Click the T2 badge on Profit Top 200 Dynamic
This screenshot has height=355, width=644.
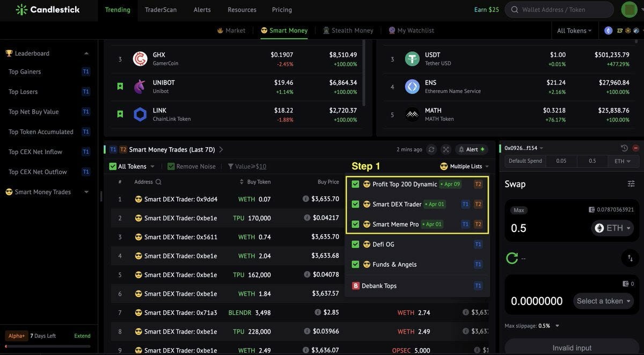[478, 184]
